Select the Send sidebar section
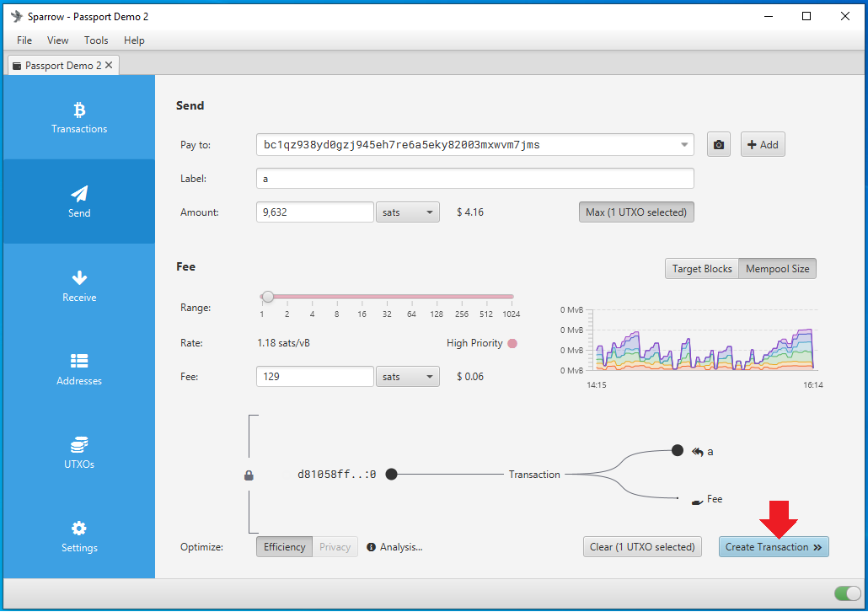This screenshot has width=868, height=612. click(x=79, y=201)
